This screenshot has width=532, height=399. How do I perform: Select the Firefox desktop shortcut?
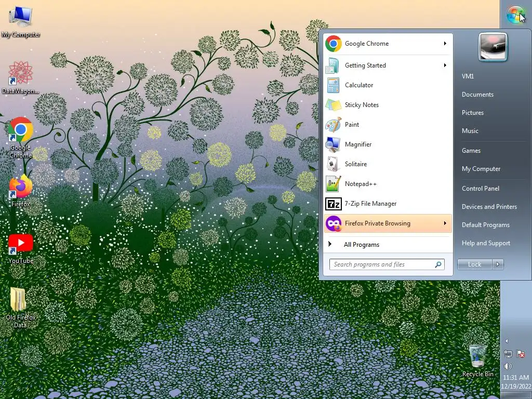[x=20, y=191]
